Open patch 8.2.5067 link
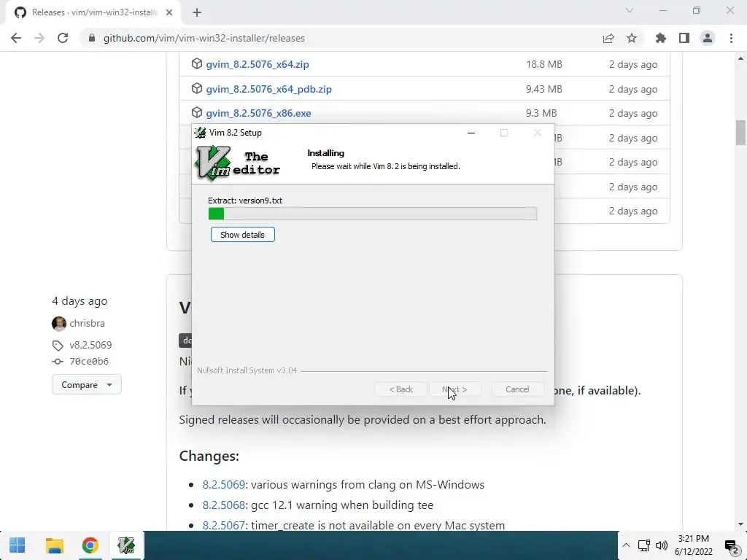Image resolution: width=747 pixels, height=560 pixels. [223, 525]
